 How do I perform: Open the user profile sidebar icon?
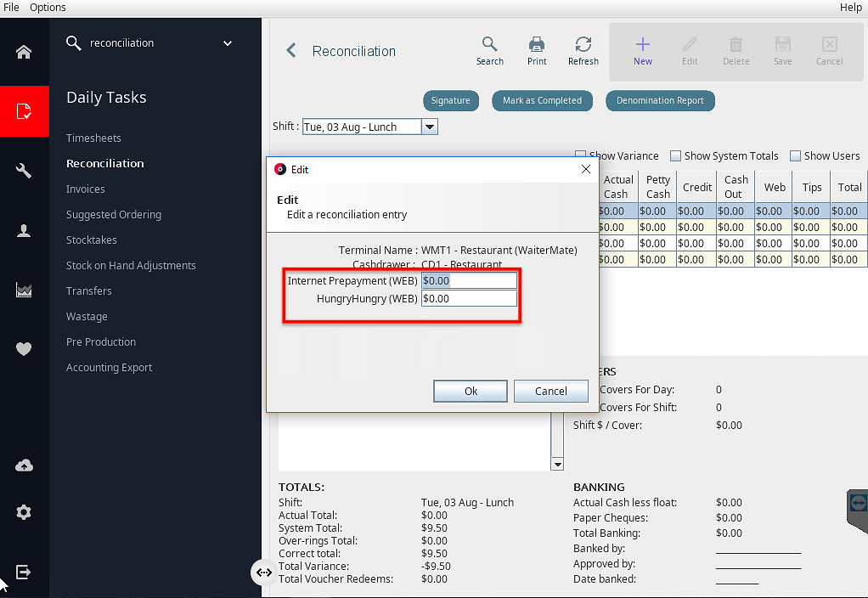point(24,230)
